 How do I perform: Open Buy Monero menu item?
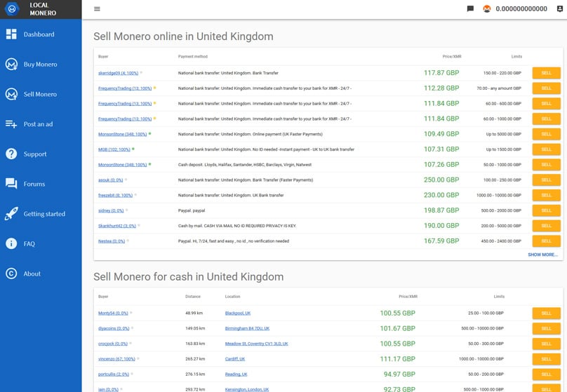41,65
